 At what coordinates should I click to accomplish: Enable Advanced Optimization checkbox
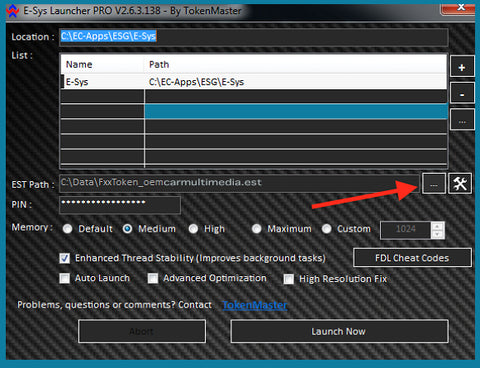153,278
